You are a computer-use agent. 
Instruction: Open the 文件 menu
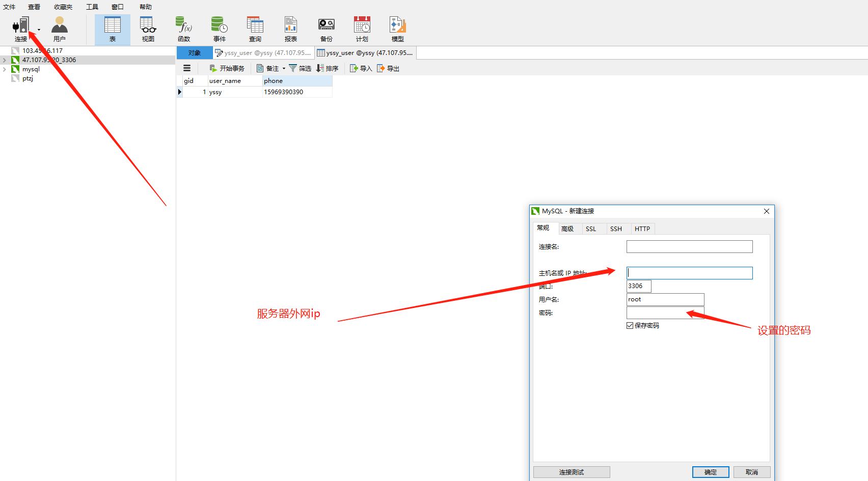point(9,7)
